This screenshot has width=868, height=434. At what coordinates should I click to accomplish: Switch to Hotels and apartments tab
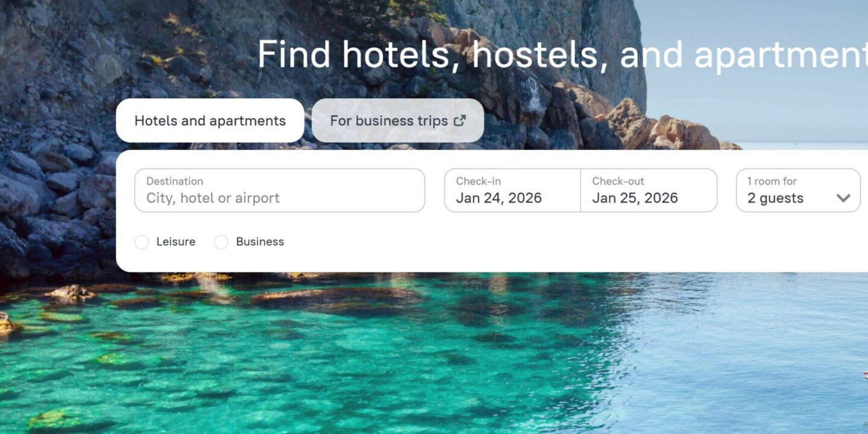(210, 121)
